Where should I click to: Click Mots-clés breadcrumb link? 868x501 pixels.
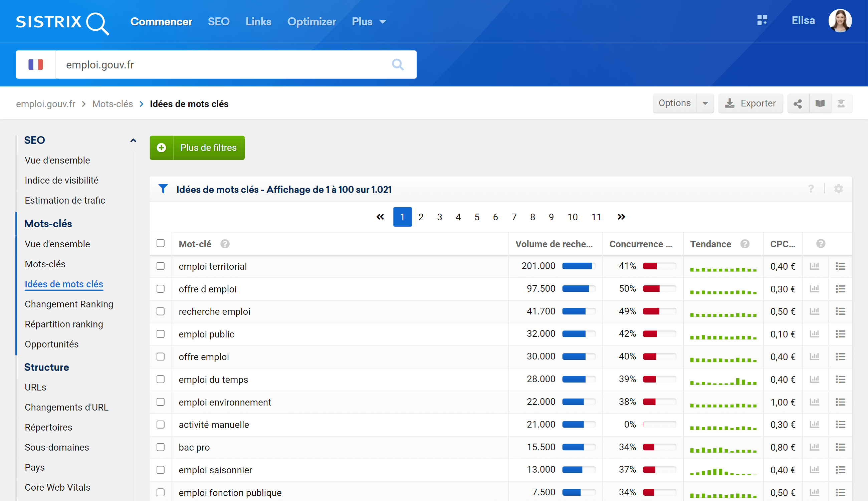pos(113,104)
